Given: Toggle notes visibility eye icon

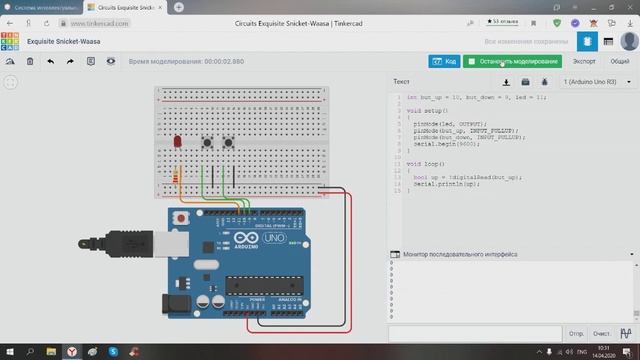Looking at the screenshot, I should click(111, 61).
